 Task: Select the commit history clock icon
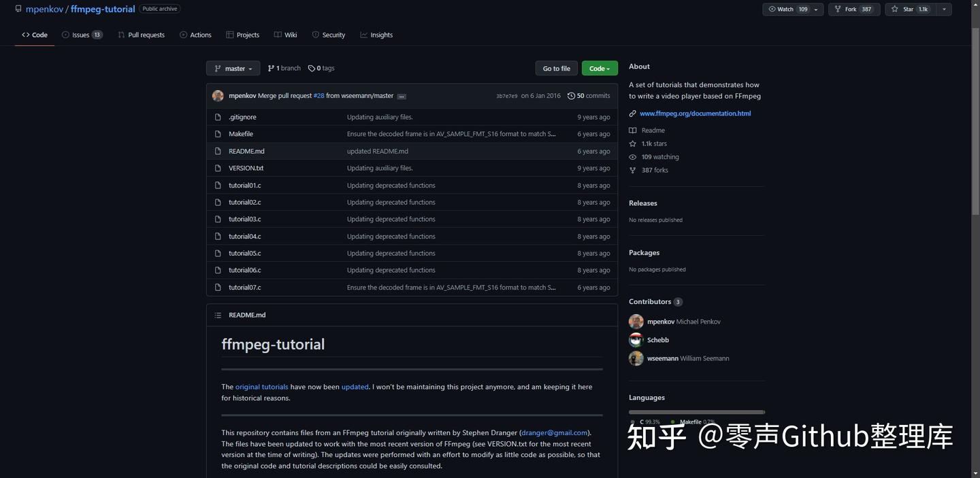tap(571, 95)
